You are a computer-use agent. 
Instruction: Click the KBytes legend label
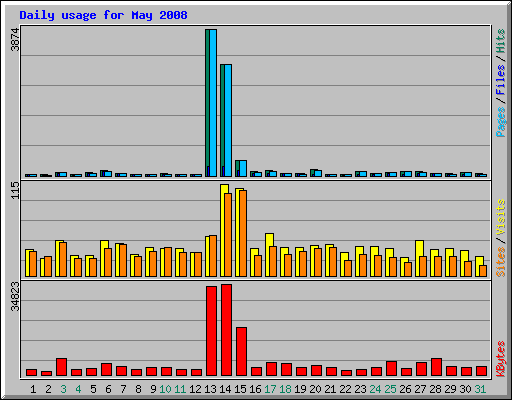(x=501, y=359)
